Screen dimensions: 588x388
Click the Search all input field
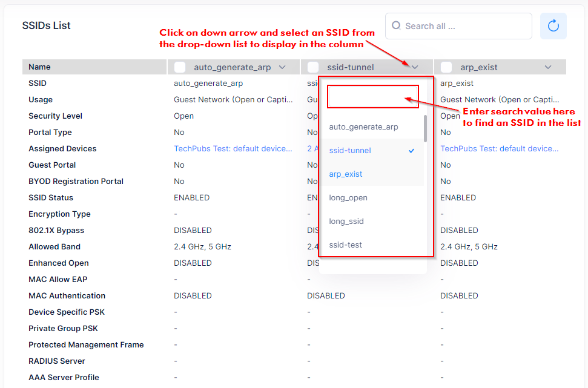[x=463, y=26]
